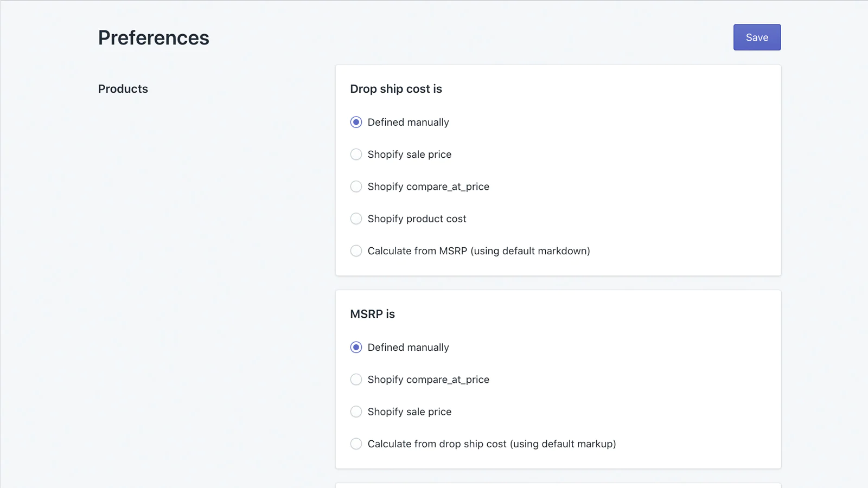The image size is (868, 488).
Task: Enable Calculate from MSRP radio circle
Action: tap(356, 251)
